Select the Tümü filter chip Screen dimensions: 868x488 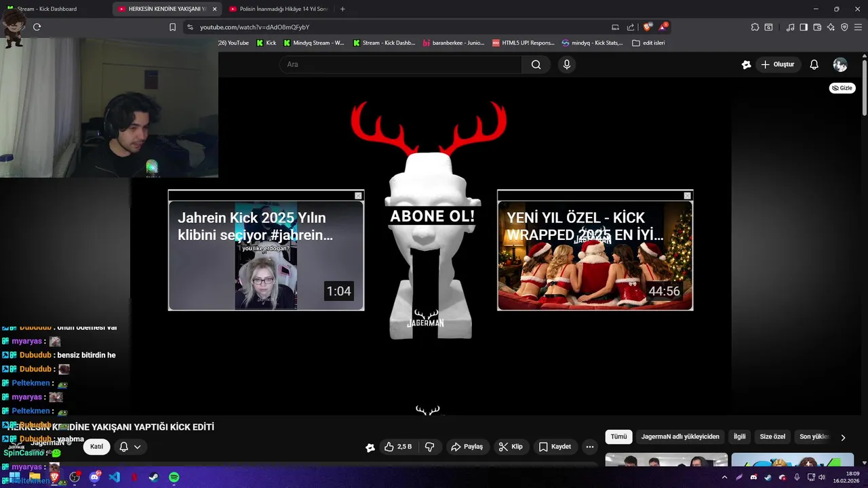pos(619,437)
